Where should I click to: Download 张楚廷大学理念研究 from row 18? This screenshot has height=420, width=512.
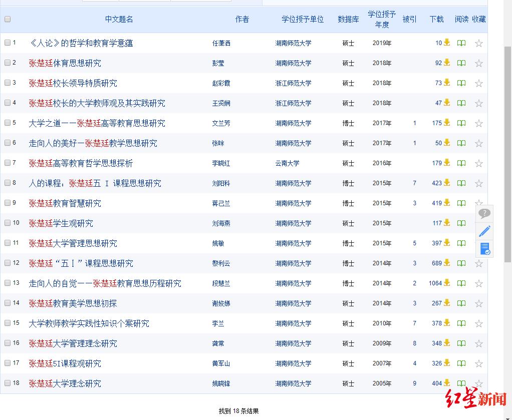[447, 383]
